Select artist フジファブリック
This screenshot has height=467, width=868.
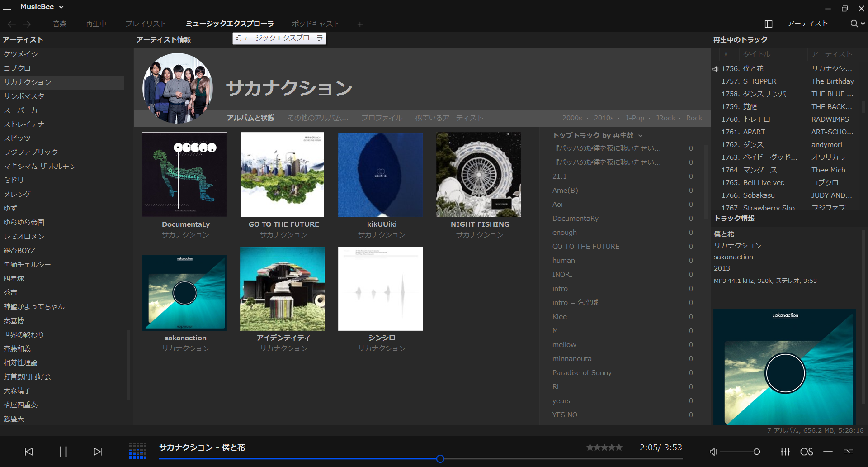coord(62,152)
